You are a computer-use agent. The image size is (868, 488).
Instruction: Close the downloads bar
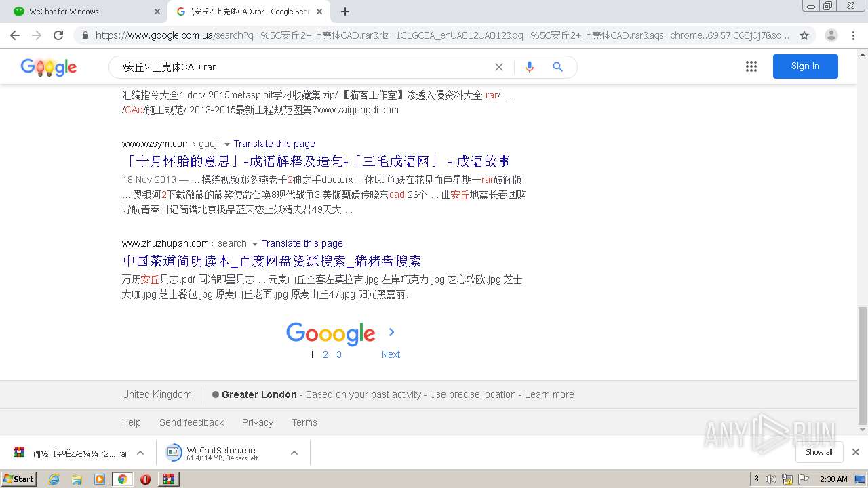[856, 452]
